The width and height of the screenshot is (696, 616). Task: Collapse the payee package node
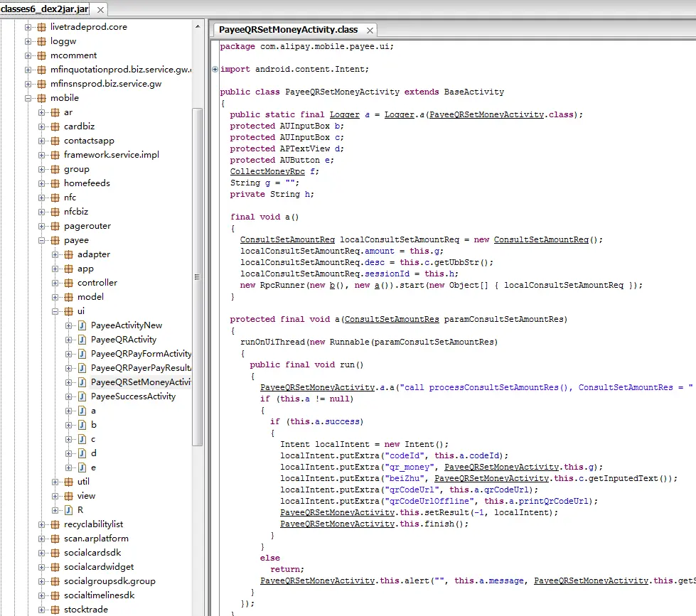[41, 240]
